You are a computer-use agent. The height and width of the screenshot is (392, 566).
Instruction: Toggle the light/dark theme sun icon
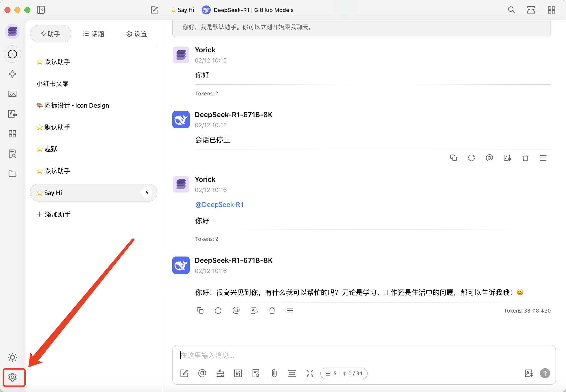click(12, 357)
